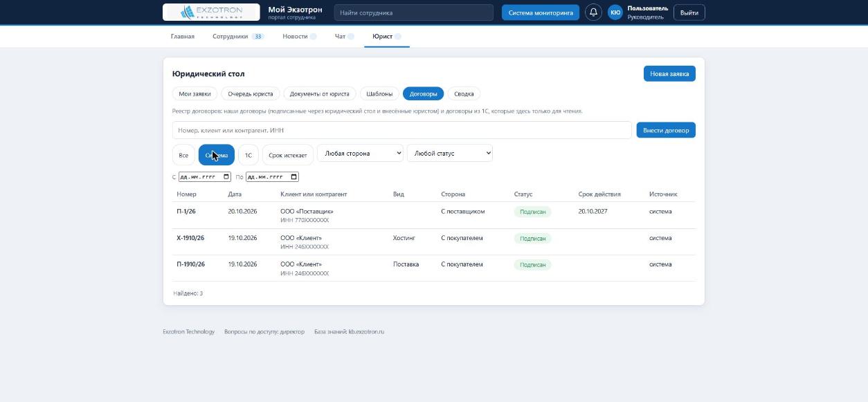Click the Подписан status badge for Х-1910/26

point(532,238)
